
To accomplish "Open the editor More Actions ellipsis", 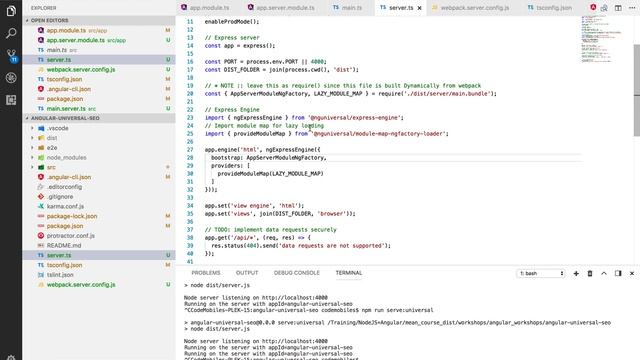I will tap(632, 8).
